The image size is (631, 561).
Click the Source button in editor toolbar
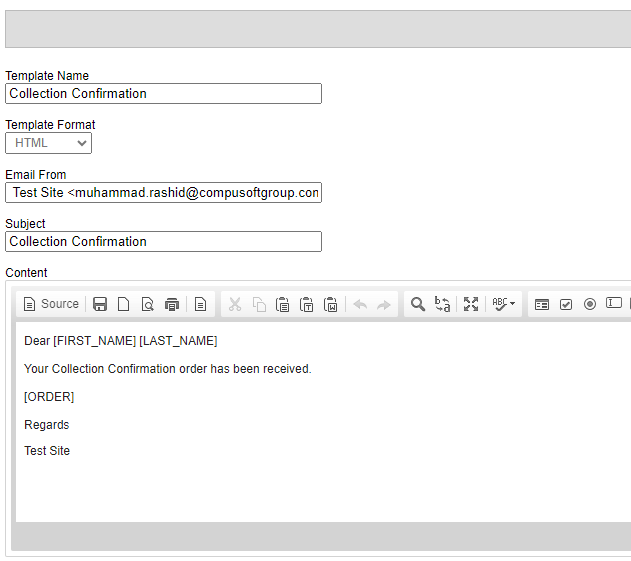pyautogui.click(x=50, y=304)
